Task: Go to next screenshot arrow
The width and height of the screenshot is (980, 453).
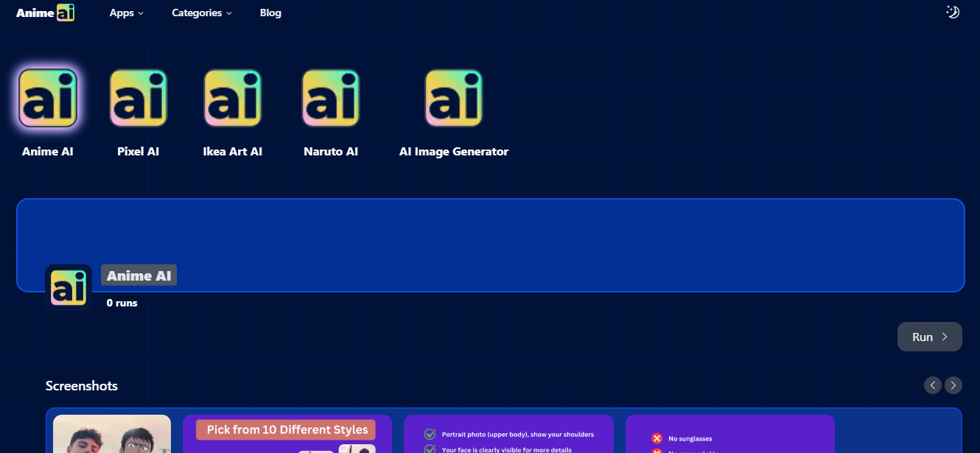Action: click(x=953, y=385)
